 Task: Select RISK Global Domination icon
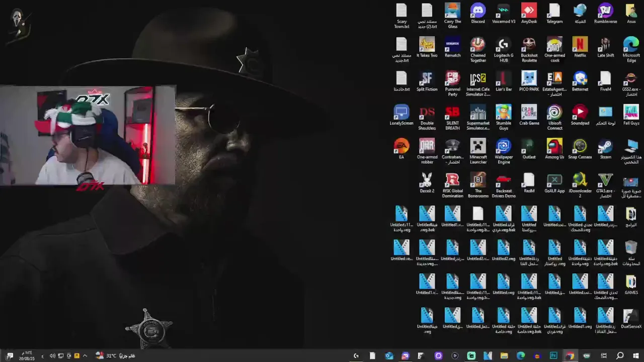(452, 185)
